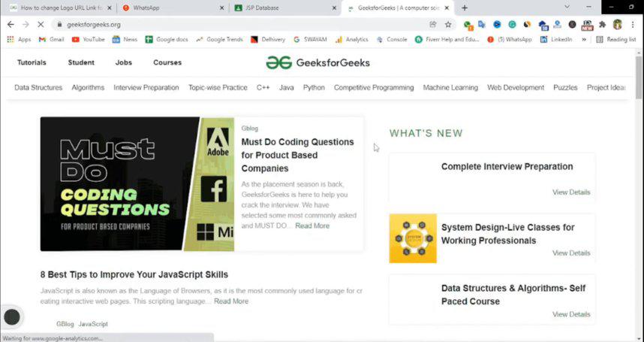Open the (5) WhatsApp bookmark
This screenshot has height=342, width=644.
click(x=510, y=39)
